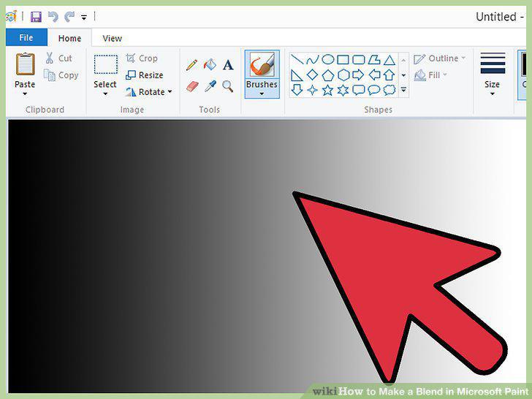Expand the Size dropdown arrow
Image resolution: width=532 pixels, height=399 pixels.
tap(493, 94)
